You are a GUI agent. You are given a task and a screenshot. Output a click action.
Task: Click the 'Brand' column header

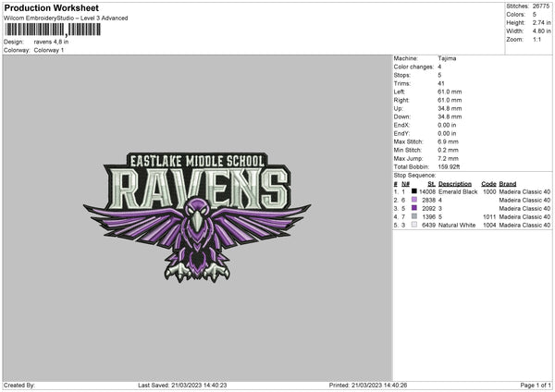(508, 184)
